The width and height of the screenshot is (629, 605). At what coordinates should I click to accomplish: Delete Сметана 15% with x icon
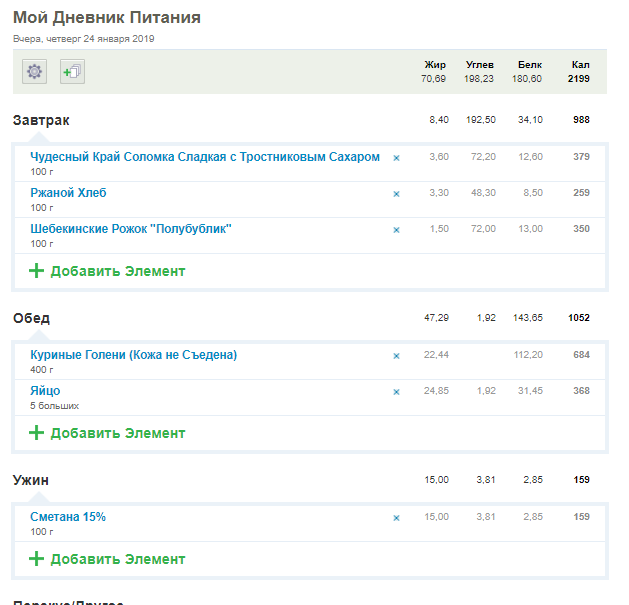click(396, 517)
